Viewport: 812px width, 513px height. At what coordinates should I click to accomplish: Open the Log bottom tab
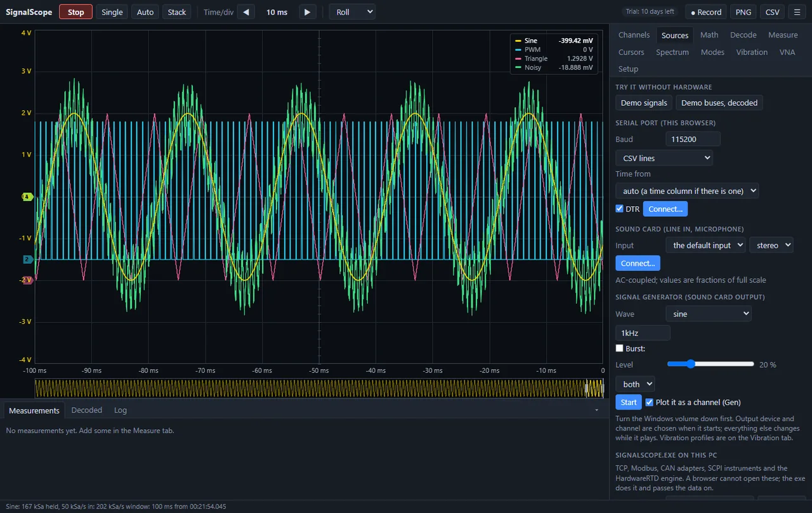tap(121, 410)
